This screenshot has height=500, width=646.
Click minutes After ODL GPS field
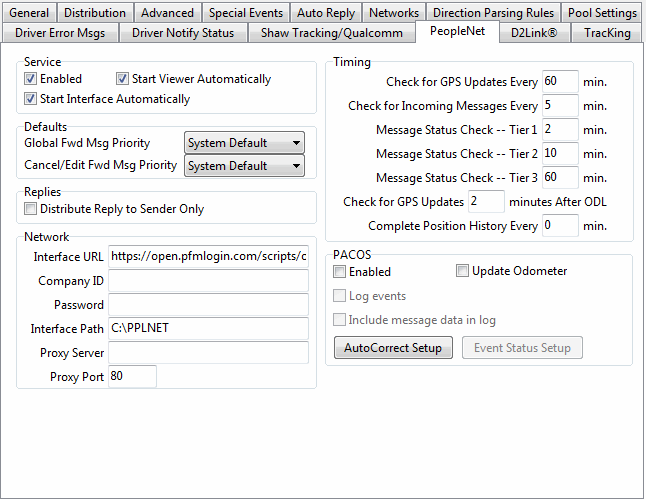coord(486,201)
